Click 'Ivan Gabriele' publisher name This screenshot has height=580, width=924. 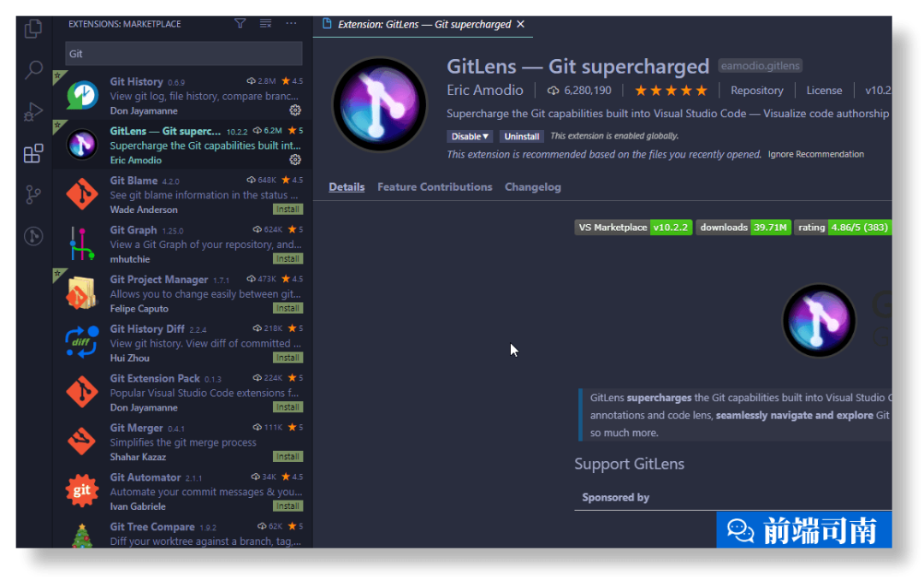(x=138, y=507)
